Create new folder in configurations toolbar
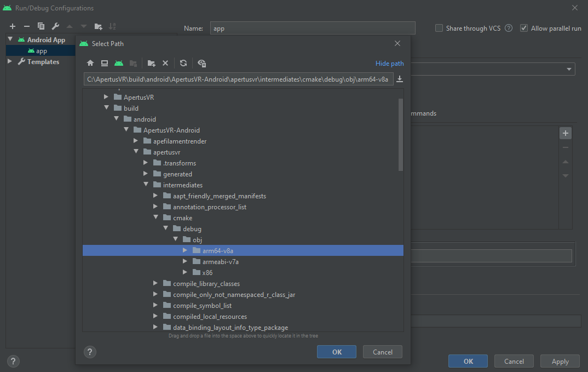The width and height of the screenshot is (588, 372). (x=98, y=26)
